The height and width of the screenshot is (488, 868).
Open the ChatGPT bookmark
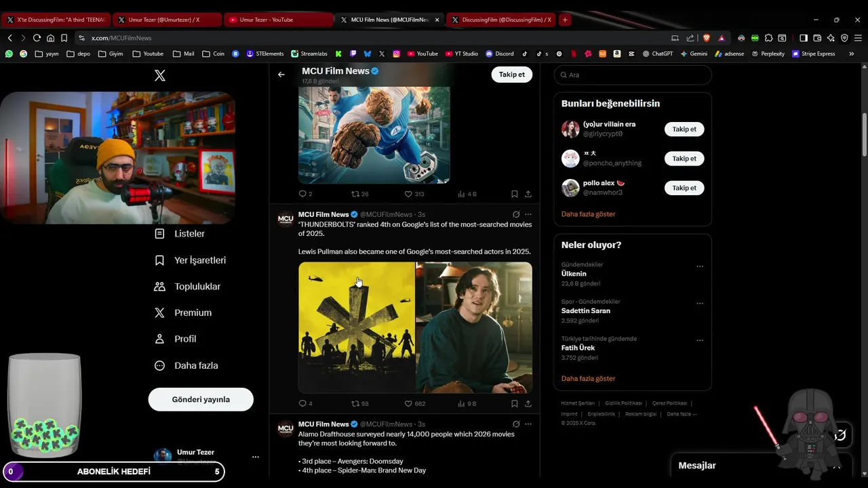tap(657, 54)
